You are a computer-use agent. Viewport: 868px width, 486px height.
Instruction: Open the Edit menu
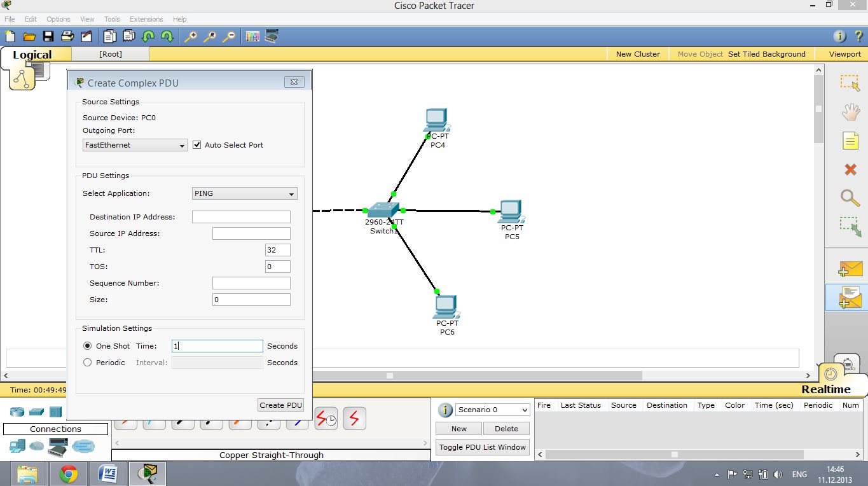31,19
